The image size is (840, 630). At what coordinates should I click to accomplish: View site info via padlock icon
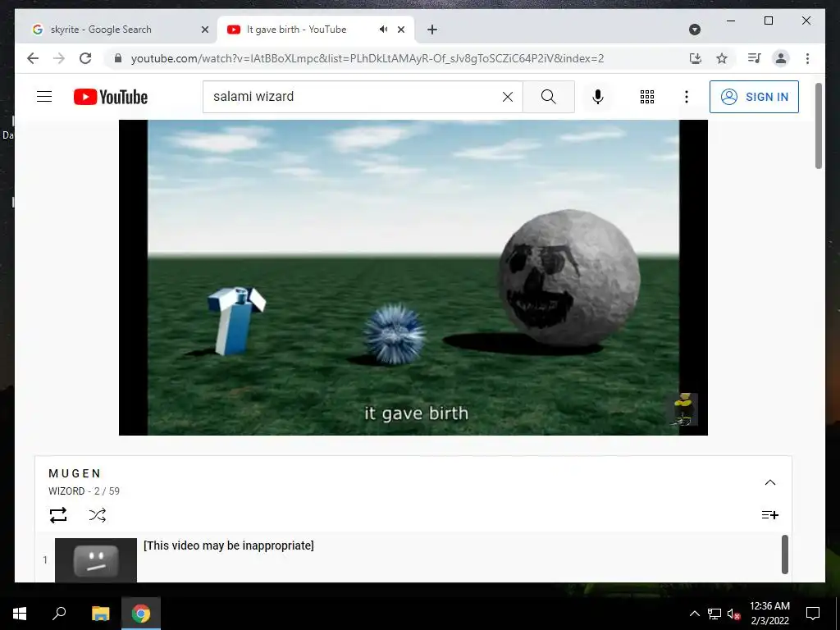coord(118,58)
